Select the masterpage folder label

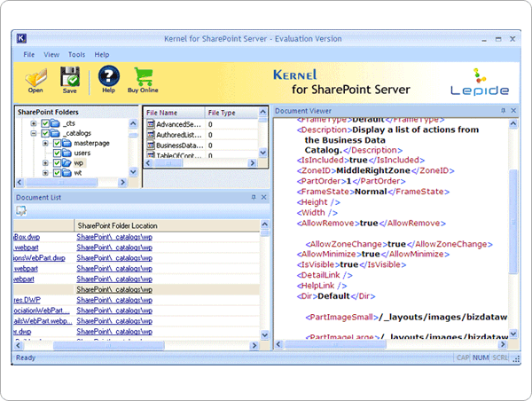91,143
